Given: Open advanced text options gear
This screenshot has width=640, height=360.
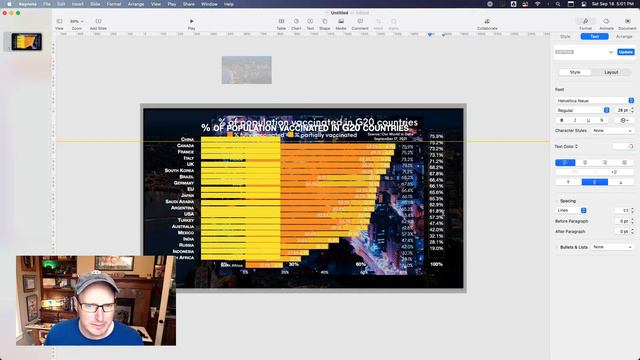Looking at the screenshot, I should click(x=624, y=120).
